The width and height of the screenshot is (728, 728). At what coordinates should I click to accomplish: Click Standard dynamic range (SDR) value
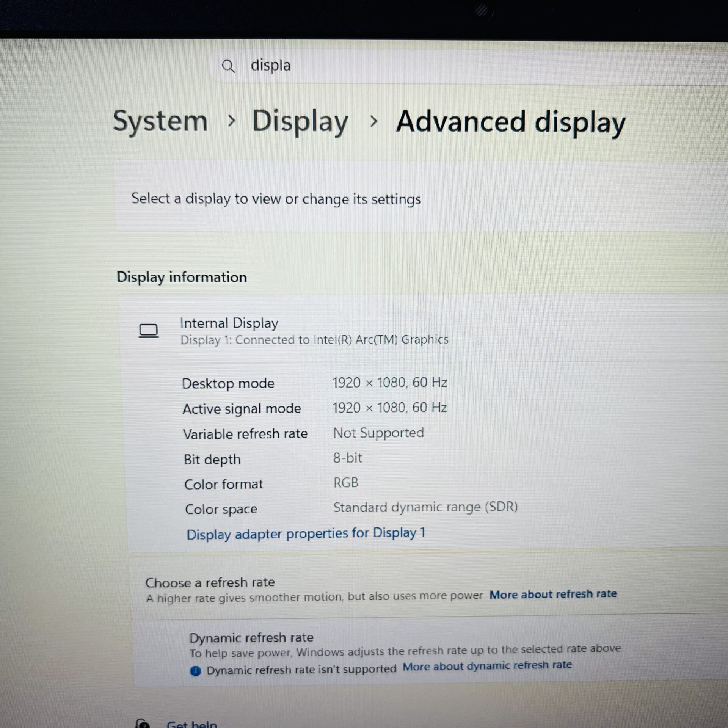pos(425,507)
